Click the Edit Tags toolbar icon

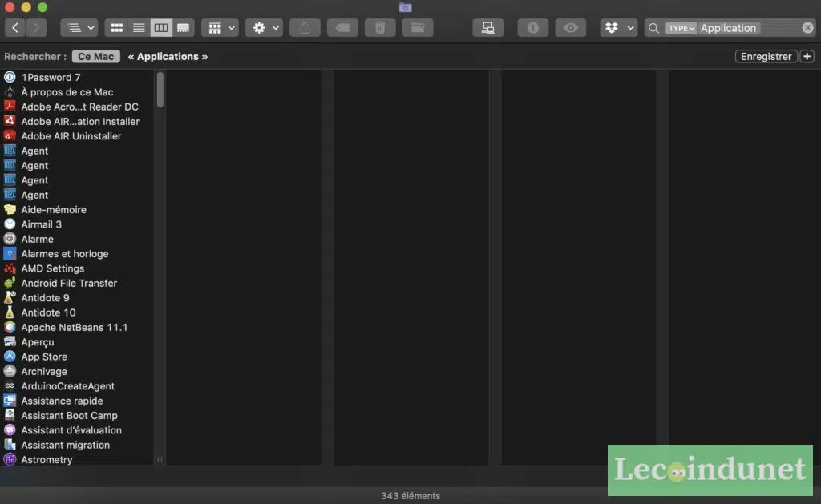(342, 28)
